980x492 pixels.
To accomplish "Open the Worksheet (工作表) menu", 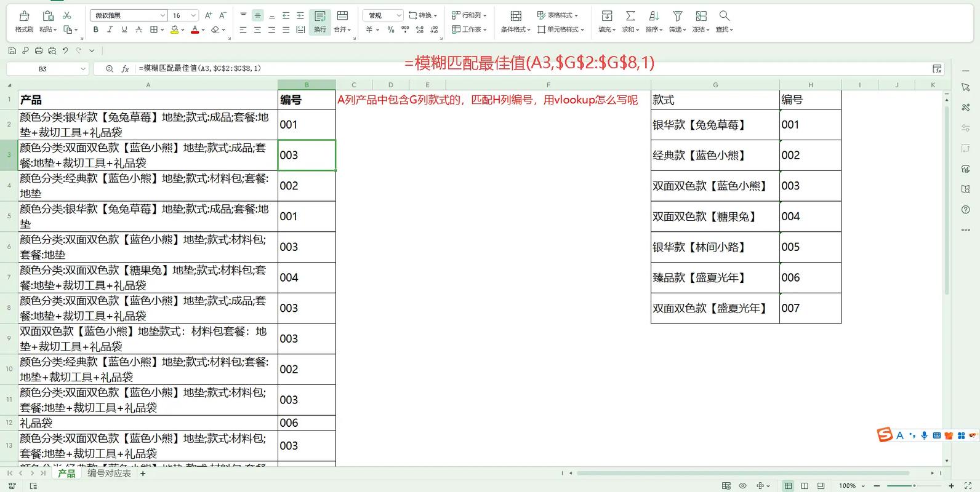I will point(469,30).
